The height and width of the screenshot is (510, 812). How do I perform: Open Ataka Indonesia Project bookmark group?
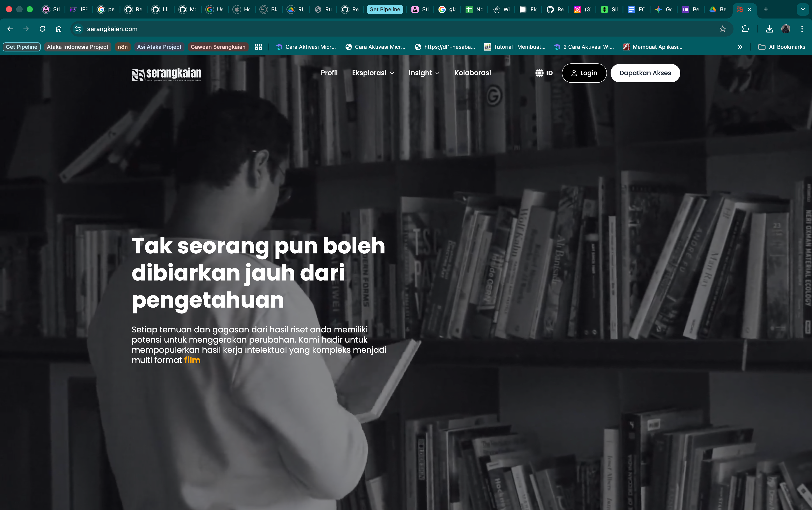click(x=78, y=47)
